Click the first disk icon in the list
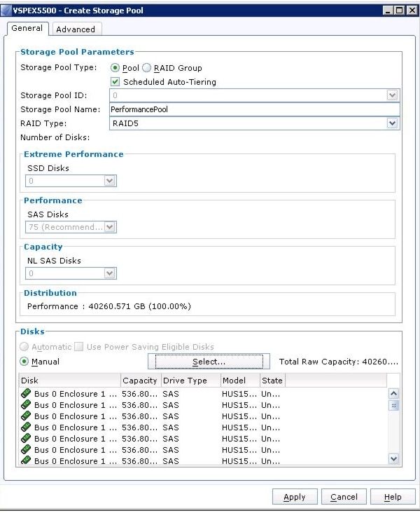The image size is (420, 513). (x=27, y=394)
